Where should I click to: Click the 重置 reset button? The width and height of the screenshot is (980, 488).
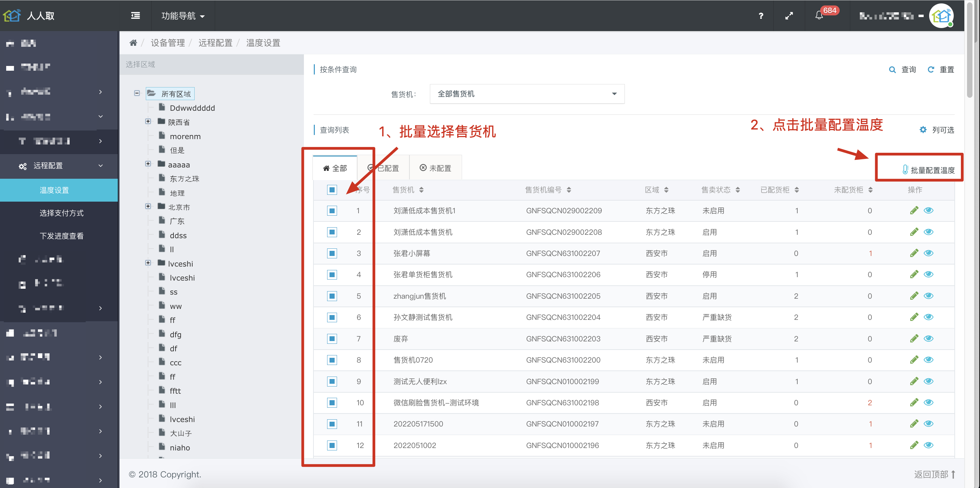[x=941, y=69]
